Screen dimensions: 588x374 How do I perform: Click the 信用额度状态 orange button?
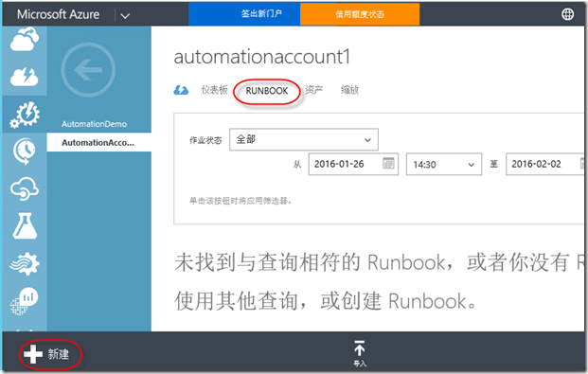click(x=360, y=14)
